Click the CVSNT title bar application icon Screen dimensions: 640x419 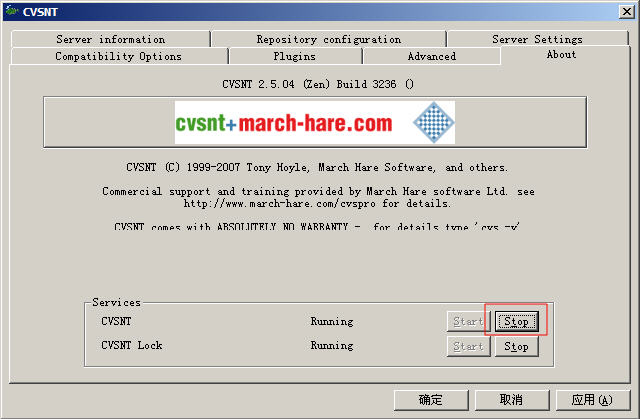[11, 10]
